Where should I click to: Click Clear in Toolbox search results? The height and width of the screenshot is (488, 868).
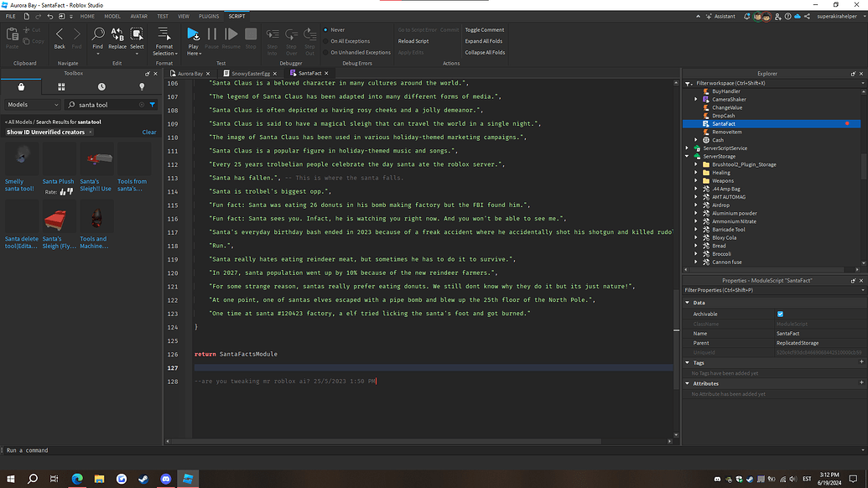tap(149, 132)
